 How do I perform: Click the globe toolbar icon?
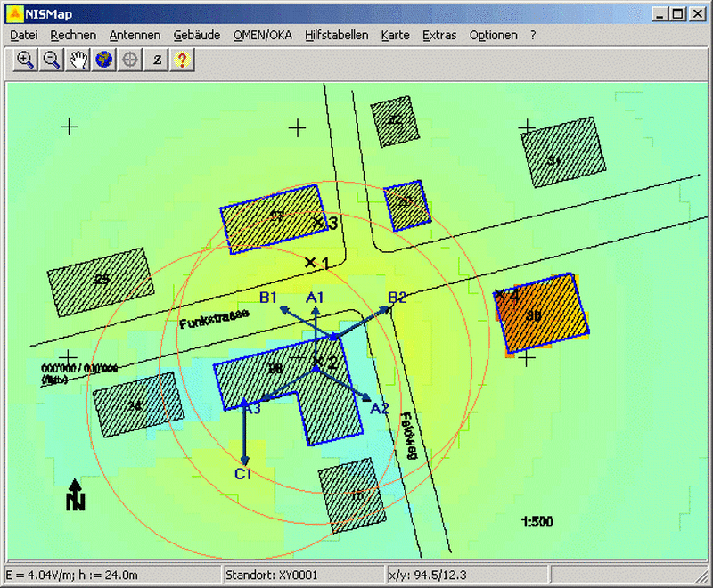pyautogui.click(x=104, y=60)
